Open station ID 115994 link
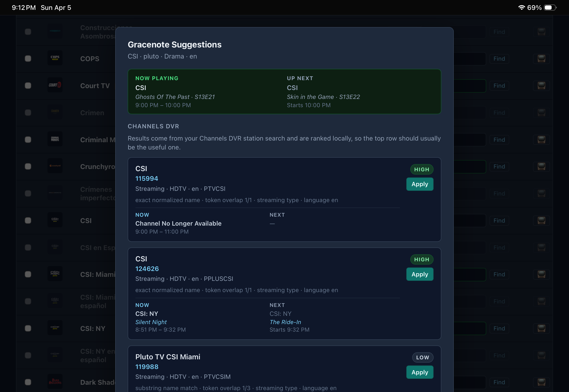The image size is (569, 392). coord(146,179)
